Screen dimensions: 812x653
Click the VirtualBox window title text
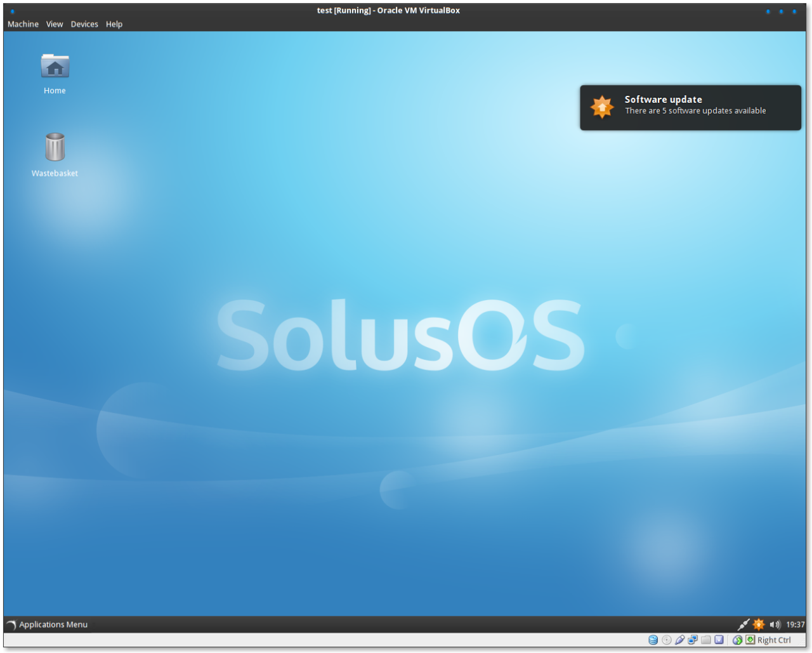point(388,10)
